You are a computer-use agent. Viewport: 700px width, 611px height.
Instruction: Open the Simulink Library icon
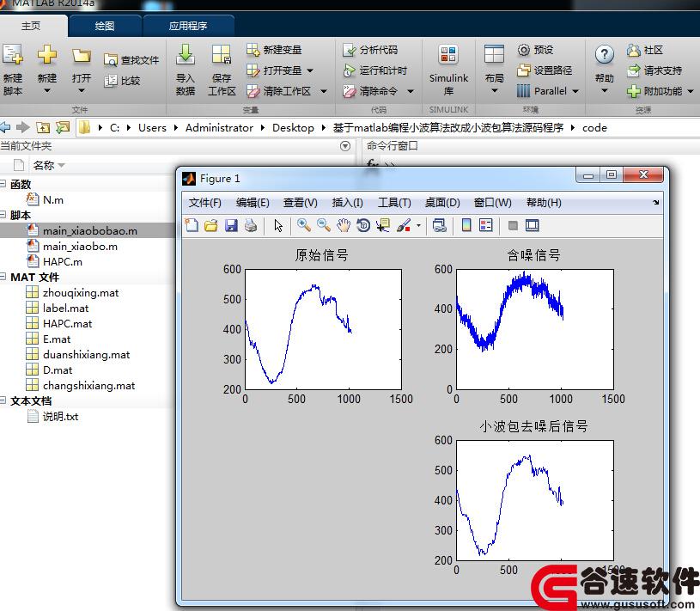coord(448,55)
